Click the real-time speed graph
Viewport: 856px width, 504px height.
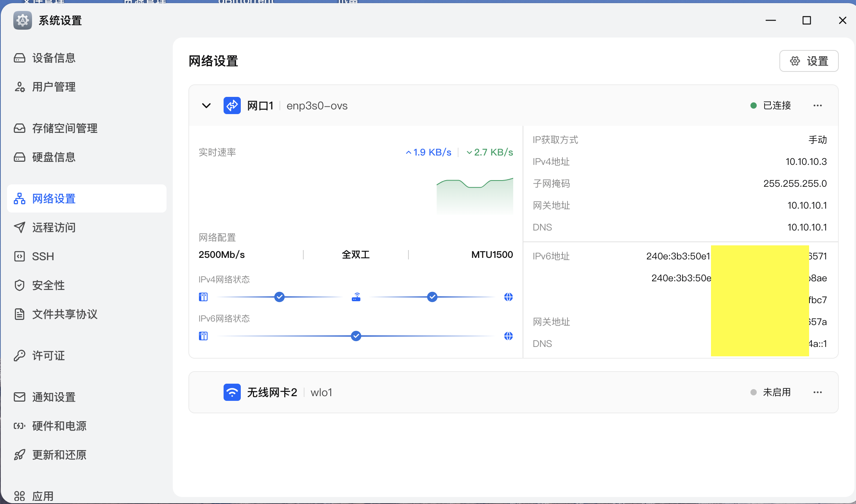(x=474, y=195)
